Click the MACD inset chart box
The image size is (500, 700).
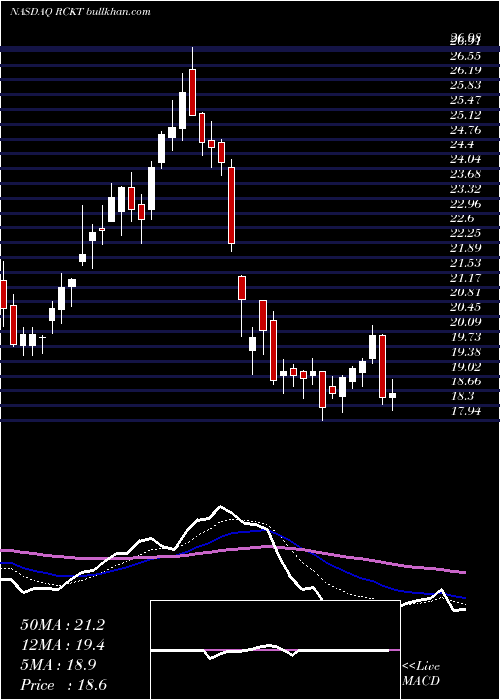coord(275,650)
